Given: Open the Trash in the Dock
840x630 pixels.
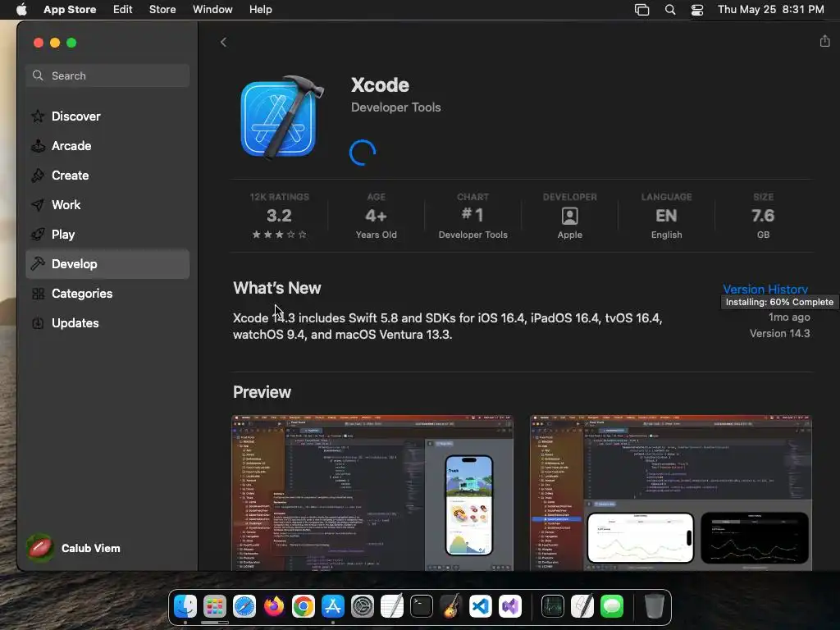Looking at the screenshot, I should click(654, 606).
